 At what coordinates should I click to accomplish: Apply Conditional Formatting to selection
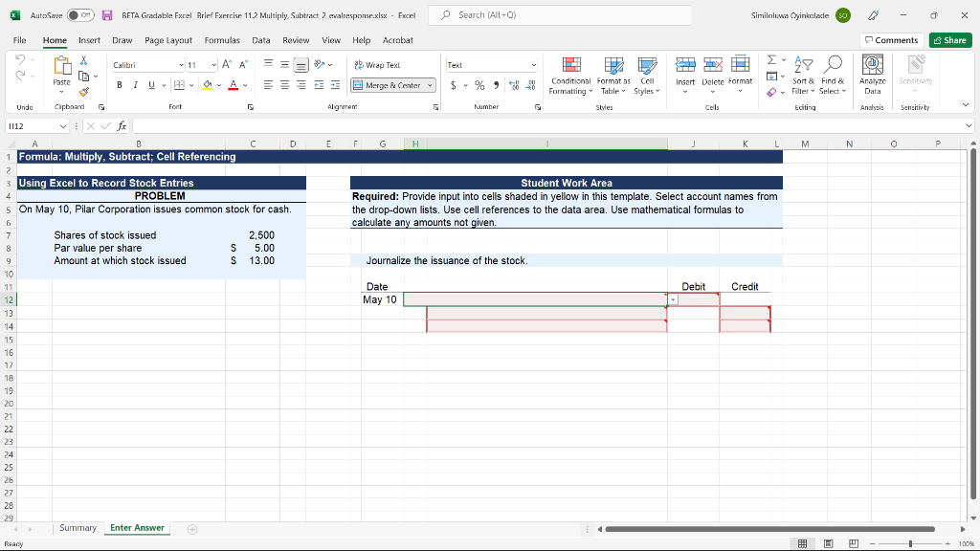(570, 77)
